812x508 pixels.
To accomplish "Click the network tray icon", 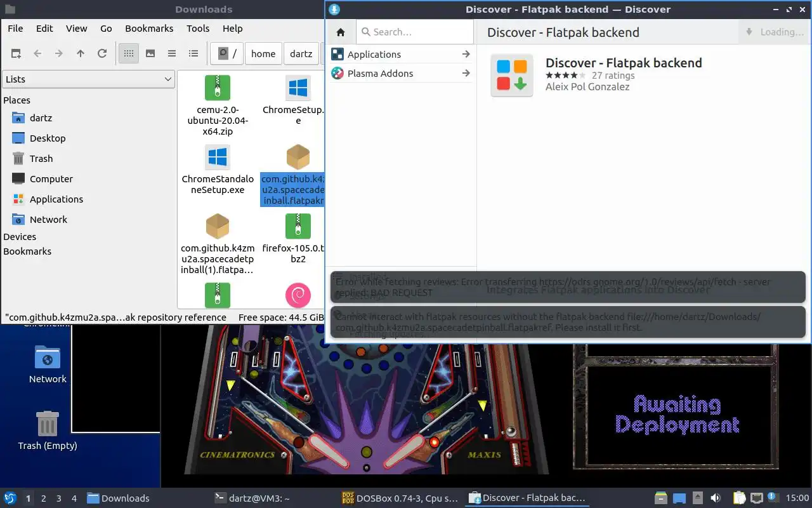I will tap(757, 498).
